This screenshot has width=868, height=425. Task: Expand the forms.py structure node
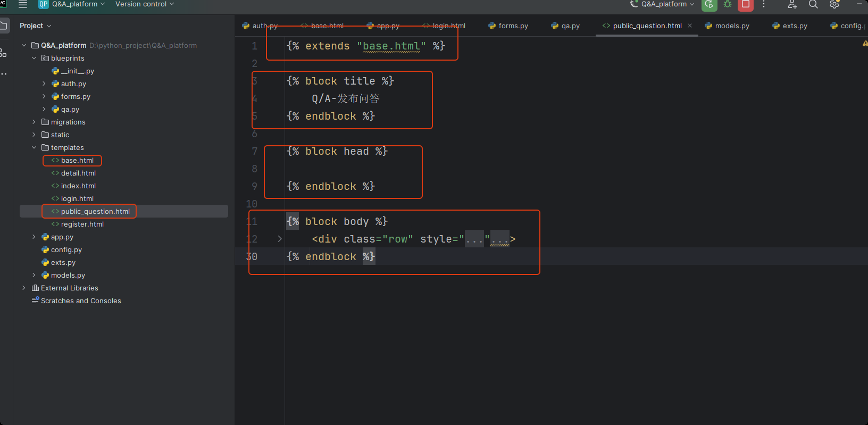tap(44, 96)
